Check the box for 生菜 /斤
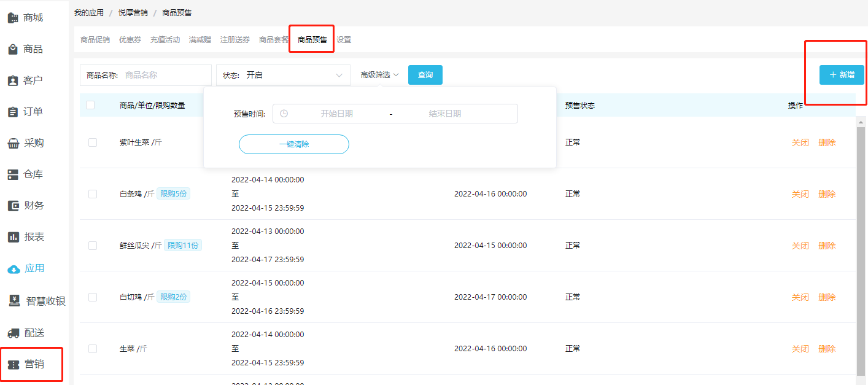The width and height of the screenshot is (868, 385). point(93,349)
